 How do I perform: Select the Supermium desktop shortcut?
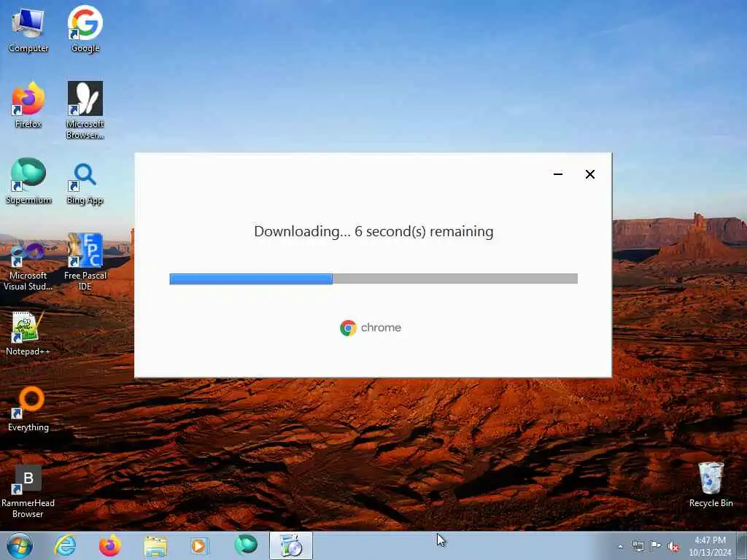coord(28,182)
